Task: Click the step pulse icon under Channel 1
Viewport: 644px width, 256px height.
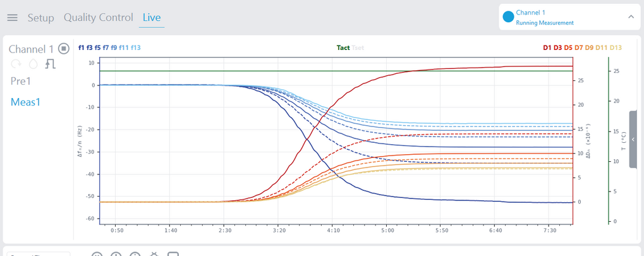Action: [50, 64]
